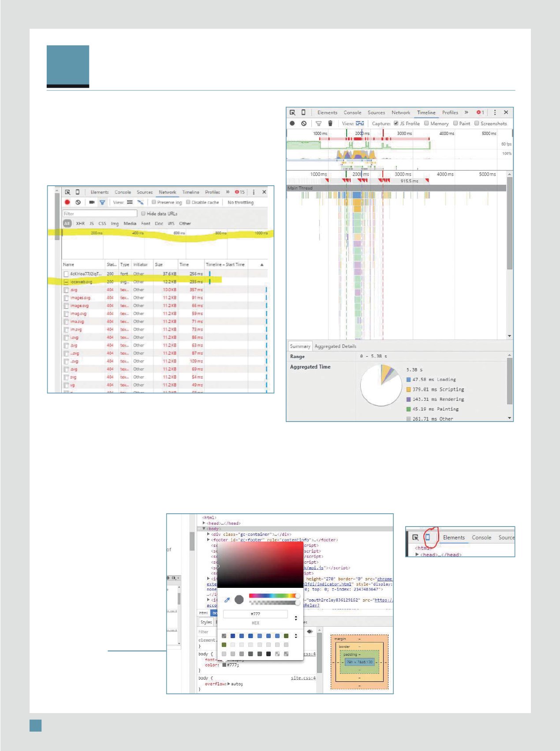Viewport: 560px width, 751px height.
Task: Switch to large request rows view icon
Action: pyautogui.click(x=130, y=202)
